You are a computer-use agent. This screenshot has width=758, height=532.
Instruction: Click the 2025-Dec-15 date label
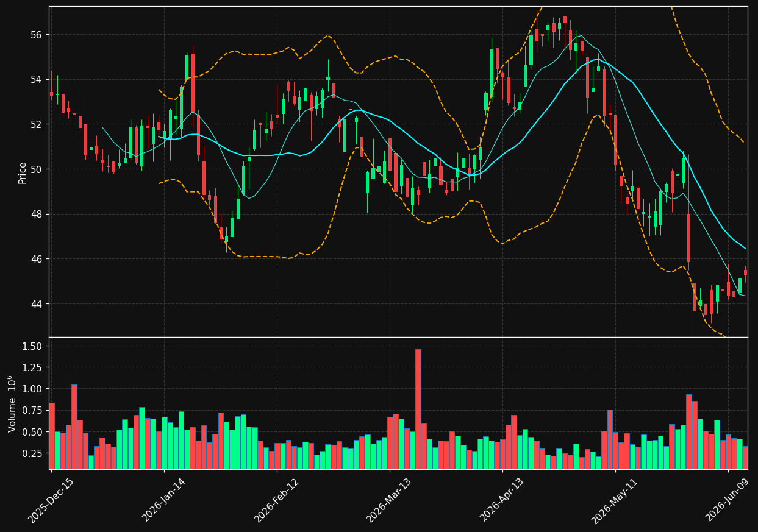click(50, 500)
